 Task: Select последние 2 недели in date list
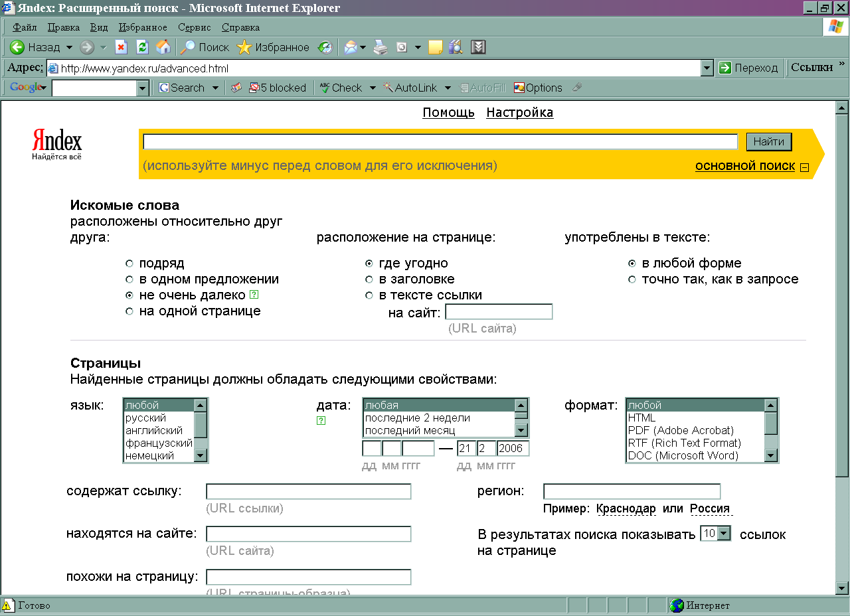click(x=439, y=418)
